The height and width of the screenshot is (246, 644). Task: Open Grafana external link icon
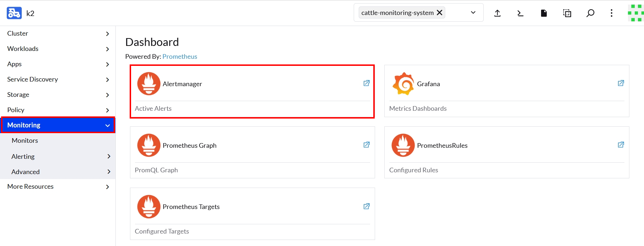coord(621,83)
